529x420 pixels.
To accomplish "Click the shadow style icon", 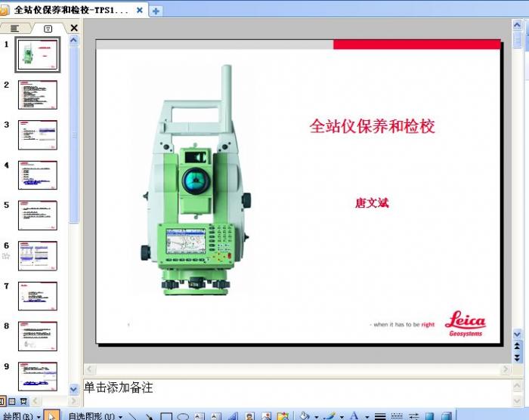I will pos(429,416).
